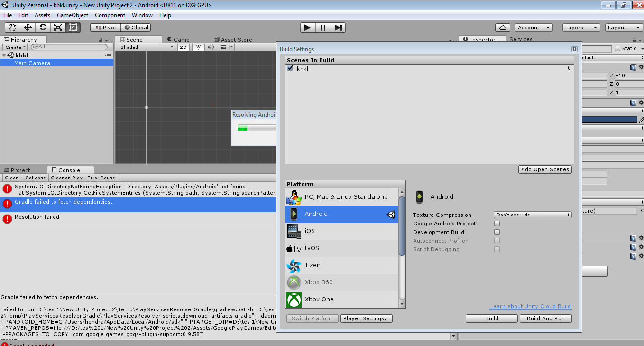Click the Xbox 360 logo icon
The height and width of the screenshot is (346, 644).
pyautogui.click(x=294, y=282)
